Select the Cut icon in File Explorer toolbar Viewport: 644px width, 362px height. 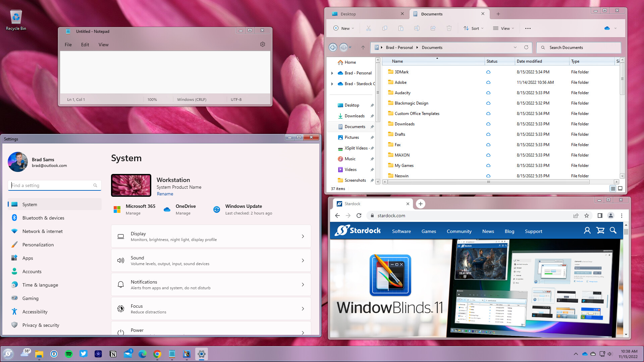[x=369, y=28]
